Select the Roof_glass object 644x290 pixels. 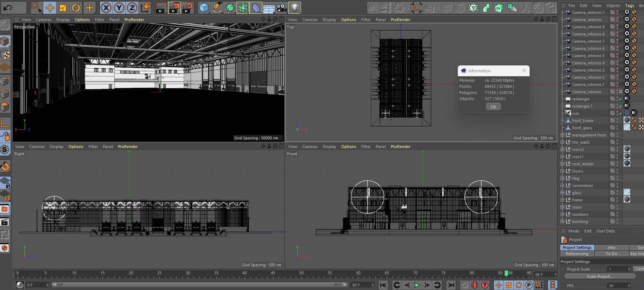[582, 128]
